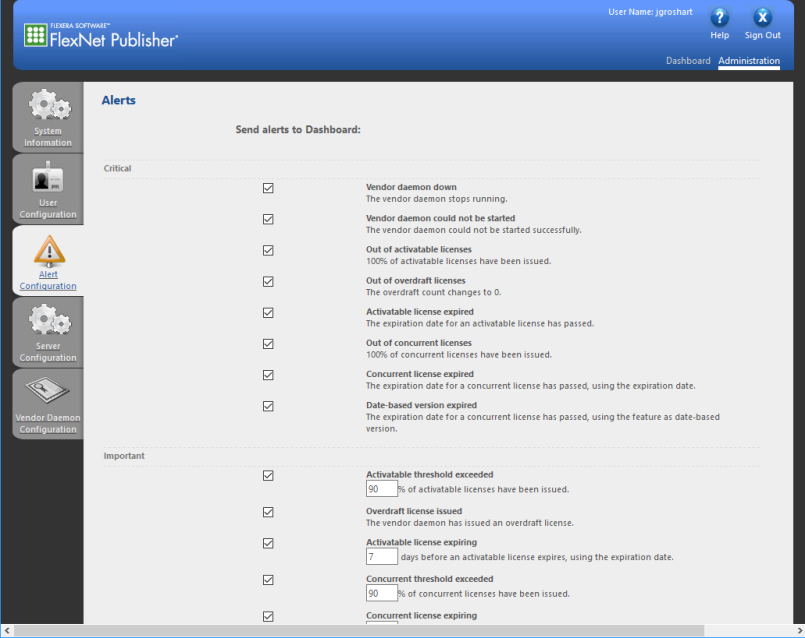Toggle Out of overdraft licenses checkbox

268,281
